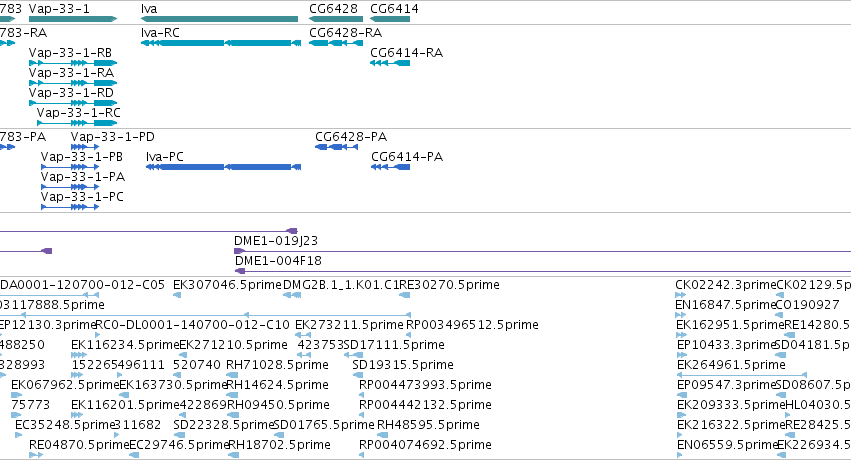Click the DME1-019J23 BAC label
Viewport: 851px width, 460px height.
pyautogui.click(x=276, y=241)
